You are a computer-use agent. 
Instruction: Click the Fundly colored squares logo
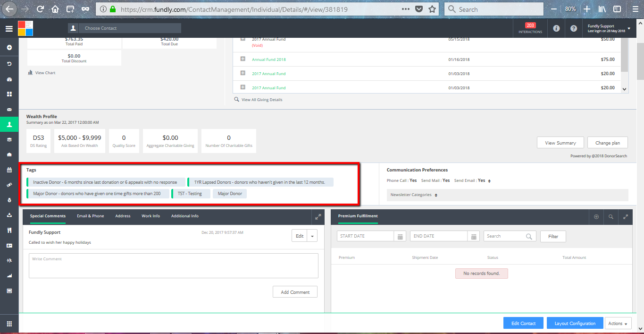click(x=25, y=28)
